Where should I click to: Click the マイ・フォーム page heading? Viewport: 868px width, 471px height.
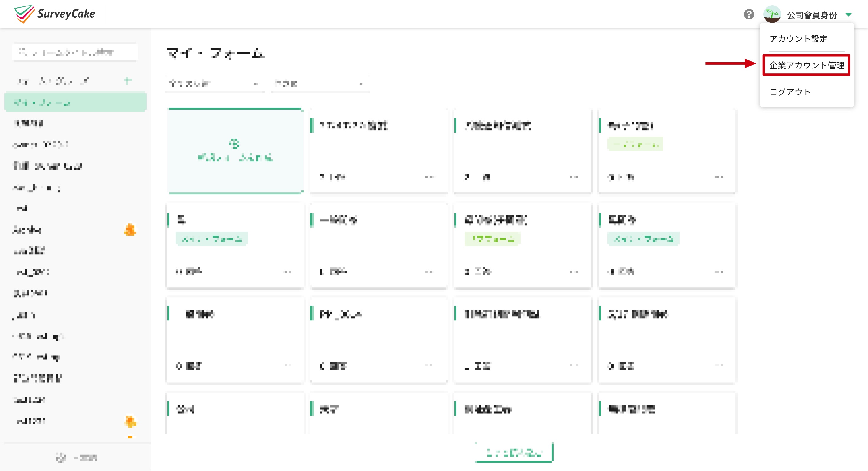coord(216,53)
